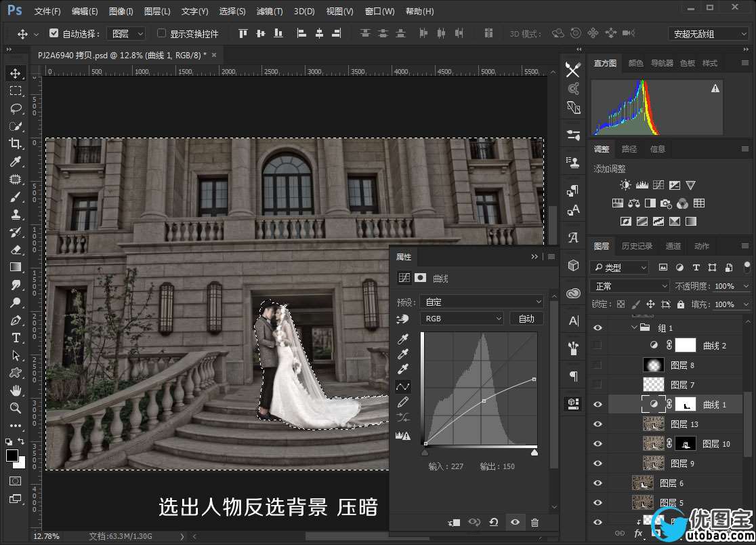Click the foreground color swatch
The width and height of the screenshot is (756, 545).
click(x=12, y=456)
